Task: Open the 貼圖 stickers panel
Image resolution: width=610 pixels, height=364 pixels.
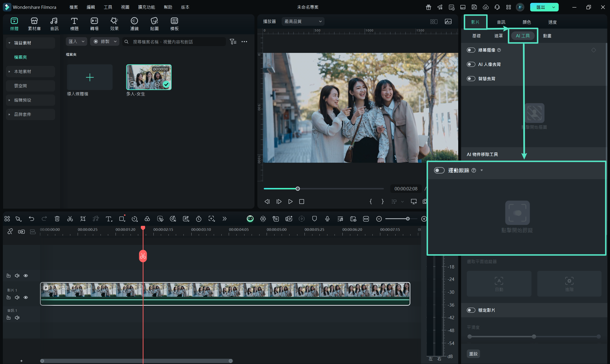Action: tap(154, 24)
